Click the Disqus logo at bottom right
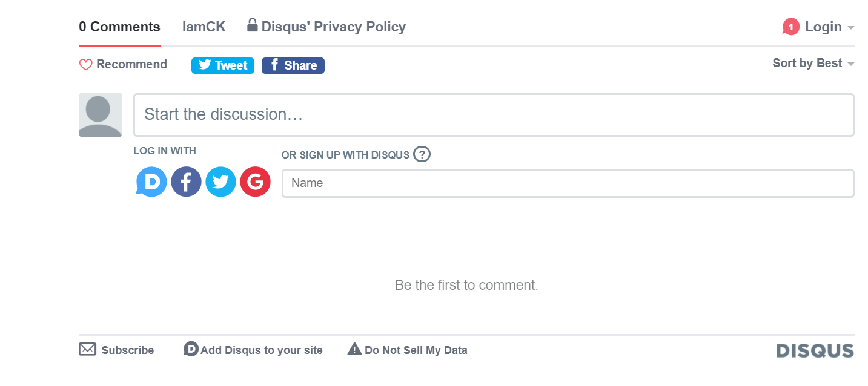868x386 pixels. pos(815,350)
